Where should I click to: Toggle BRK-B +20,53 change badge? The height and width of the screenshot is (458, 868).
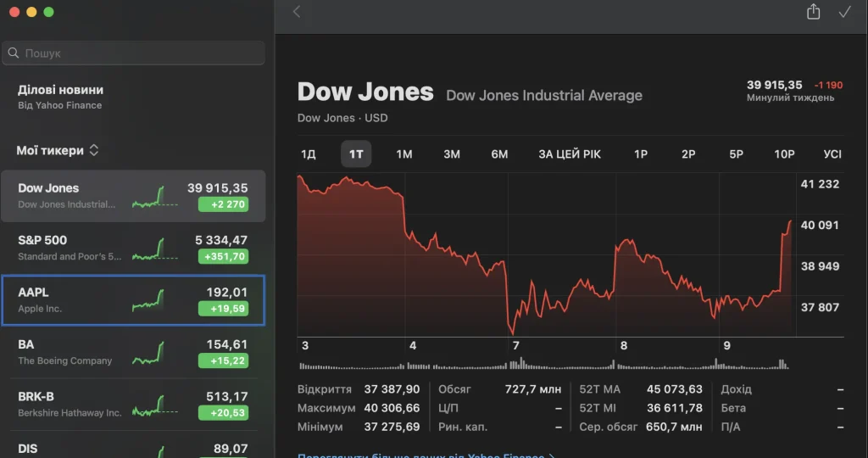pyautogui.click(x=224, y=412)
